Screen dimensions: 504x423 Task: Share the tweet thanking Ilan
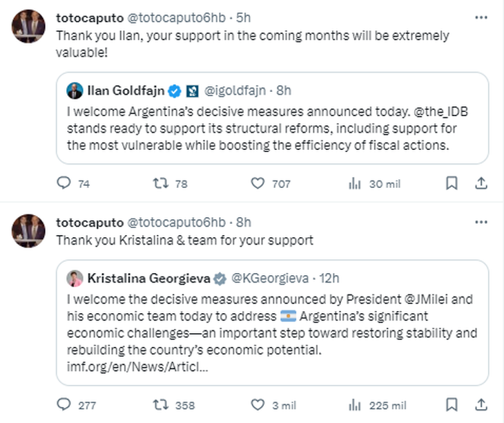point(481,183)
